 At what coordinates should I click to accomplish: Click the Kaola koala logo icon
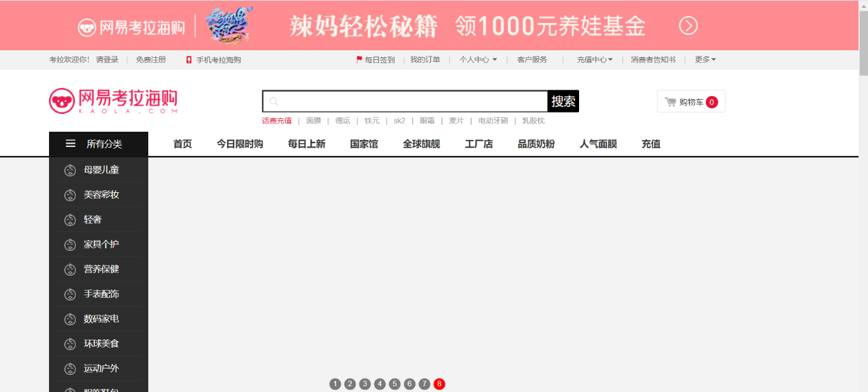[x=62, y=101]
